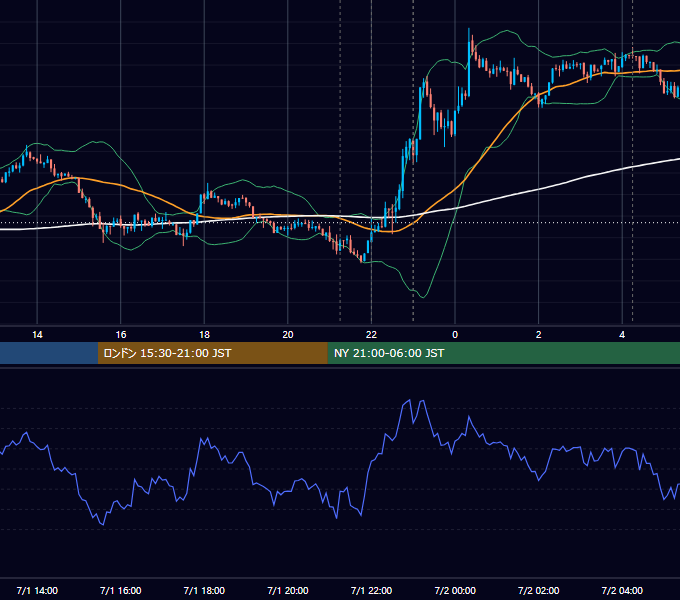The height and width of the screenshot is (600, 680).
Task: Click the 4 hour label on chart axis
Action: (x=622, y=335)
